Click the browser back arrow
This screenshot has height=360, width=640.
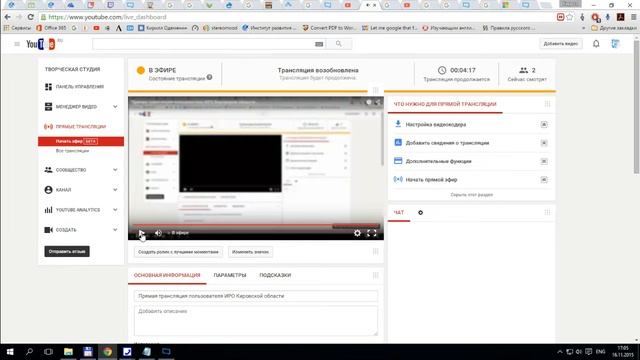coord(7,17)
